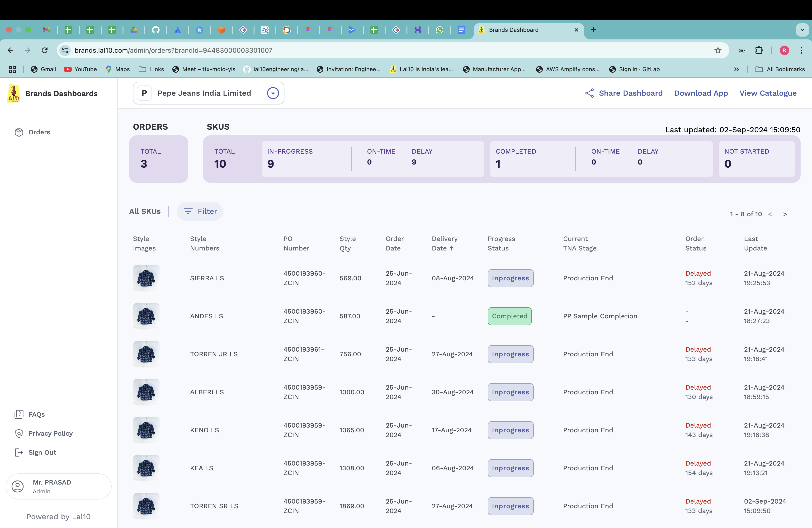Switch to the Brands Dashboard tab

pyautogui.click(x=529, y=30)
